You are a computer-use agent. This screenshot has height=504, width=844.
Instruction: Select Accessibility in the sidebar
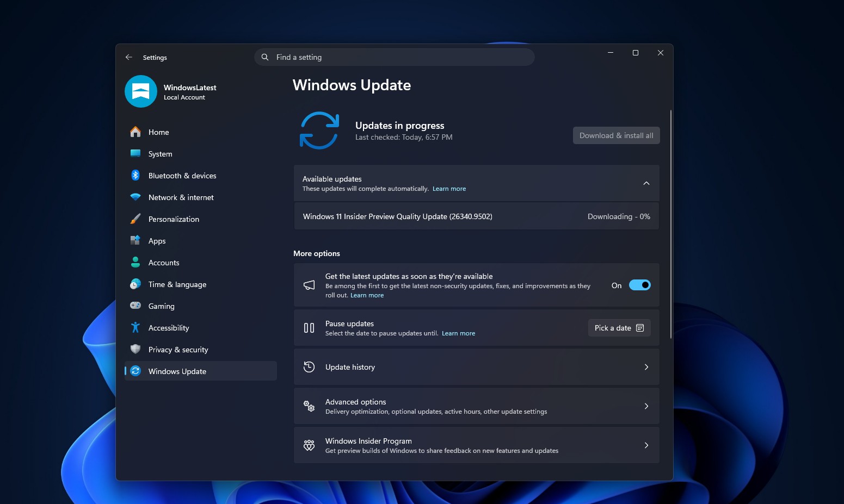click(x=201, y=328)
